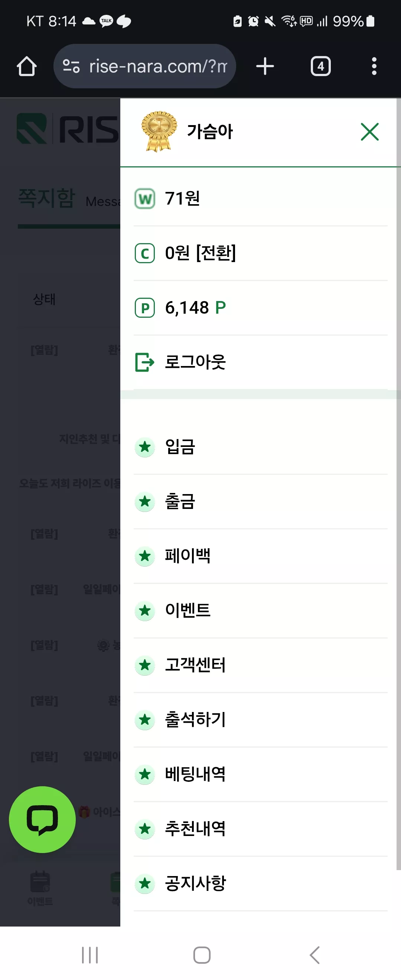Tap the gold medal profile badge
Image resolution: width=401 pixels, height=980 pixels.
159,131
